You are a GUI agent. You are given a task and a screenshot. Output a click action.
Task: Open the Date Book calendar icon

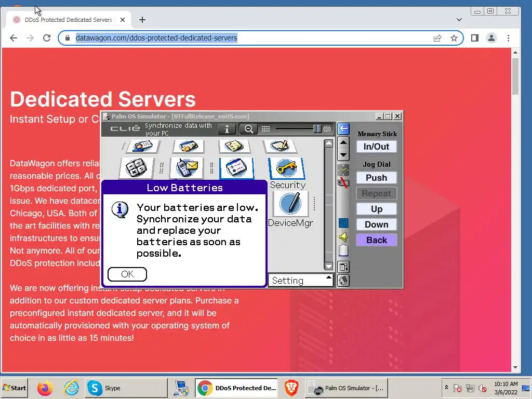(x=189, y=146)
